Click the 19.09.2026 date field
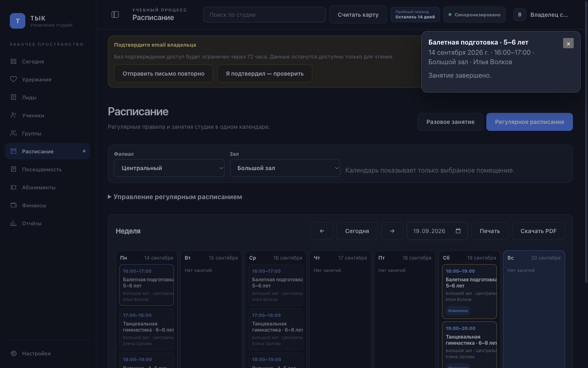 [x=437, y=231]
